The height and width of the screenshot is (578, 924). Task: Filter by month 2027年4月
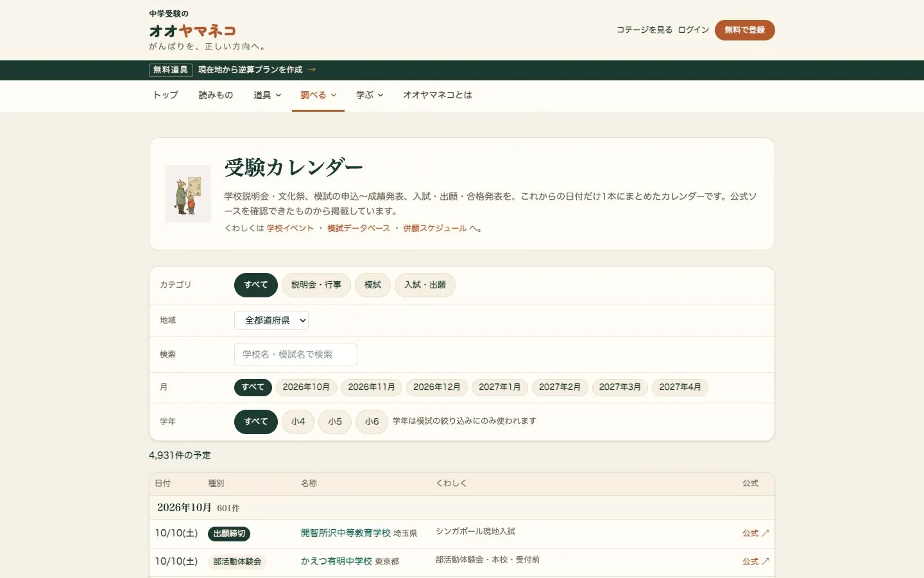click(x=680, y=387)
